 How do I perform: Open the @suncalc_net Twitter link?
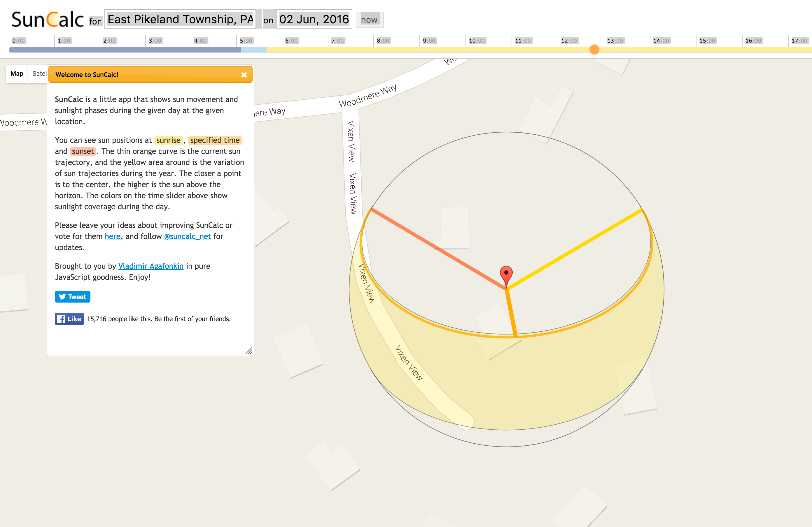pos(187,236)
